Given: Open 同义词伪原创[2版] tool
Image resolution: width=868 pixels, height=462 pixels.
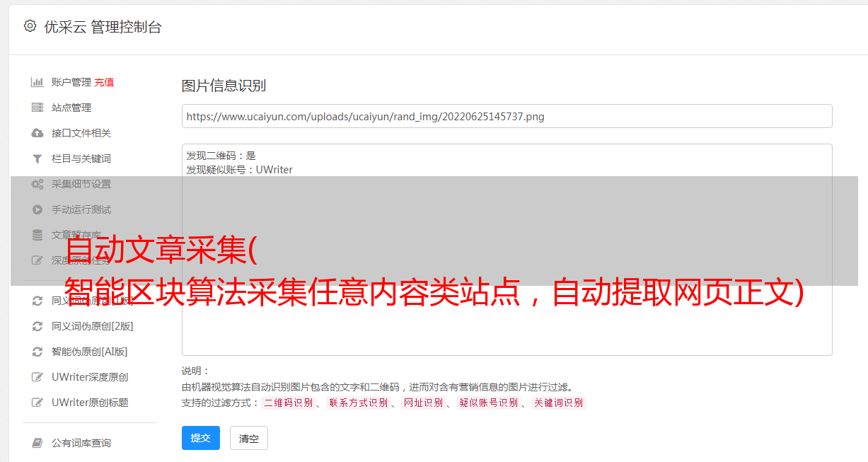Looking at the screenshot, I should point(93,326).
